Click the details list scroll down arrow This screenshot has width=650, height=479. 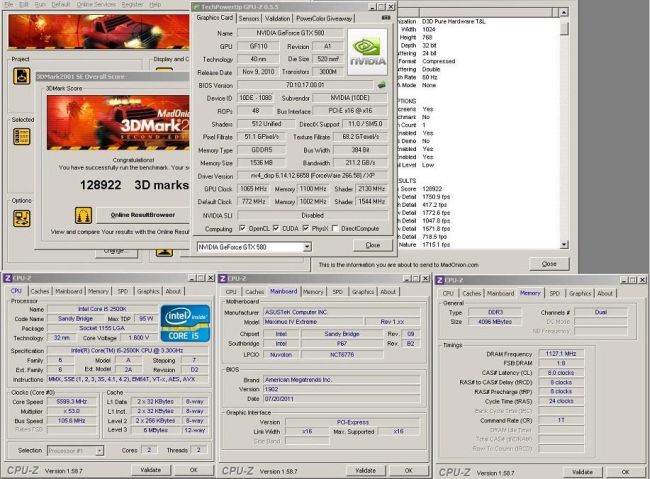(564, 245)
